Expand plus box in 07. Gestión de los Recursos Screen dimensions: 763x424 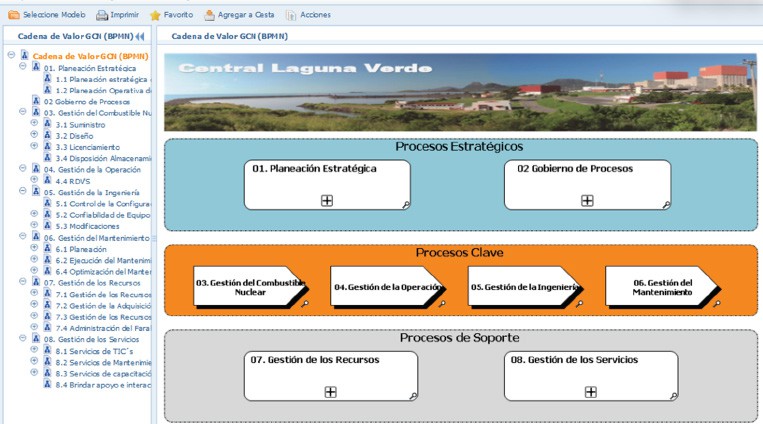330,392
